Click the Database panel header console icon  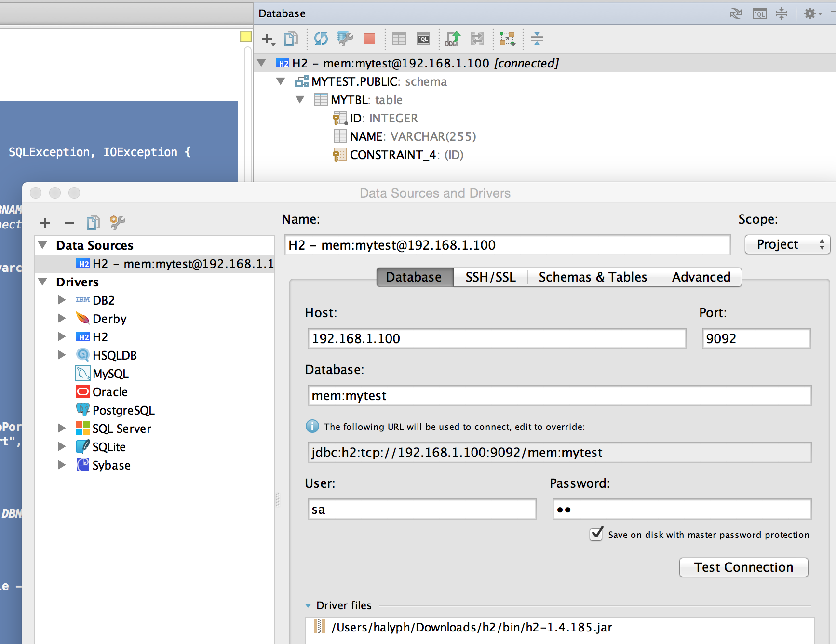[759, 13]
